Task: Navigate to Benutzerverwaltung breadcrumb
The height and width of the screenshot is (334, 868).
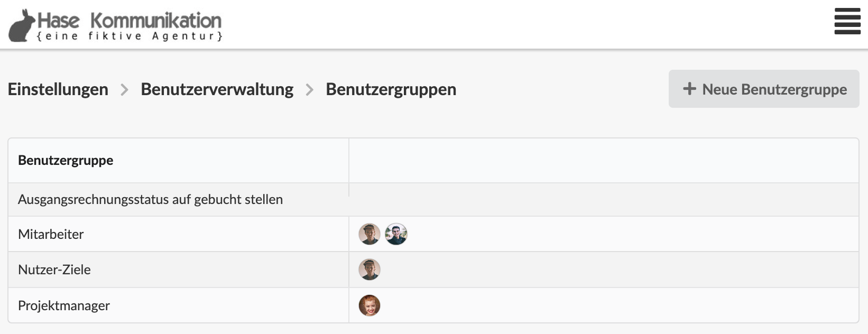Action: click(217, 89)
